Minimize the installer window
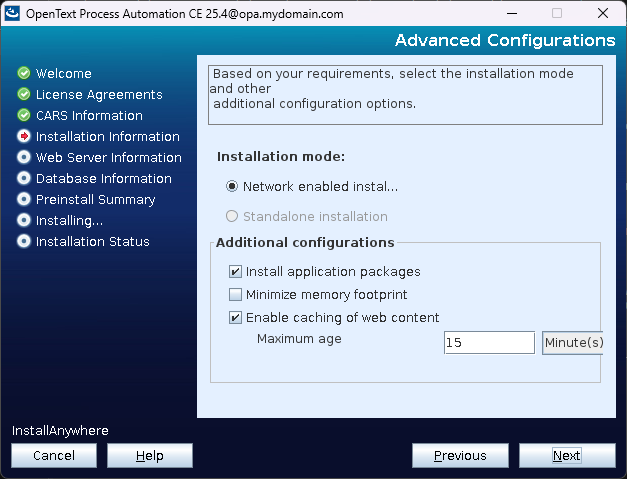 click(x=512, y=13)
